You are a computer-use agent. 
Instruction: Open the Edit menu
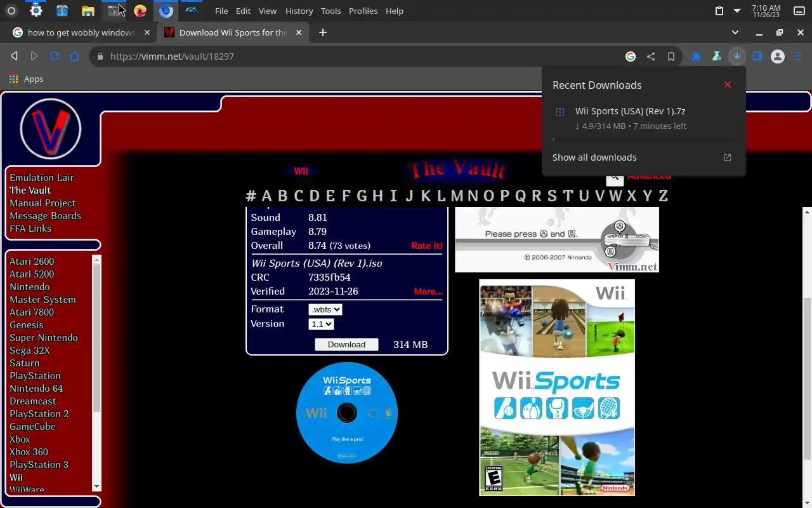244,11
